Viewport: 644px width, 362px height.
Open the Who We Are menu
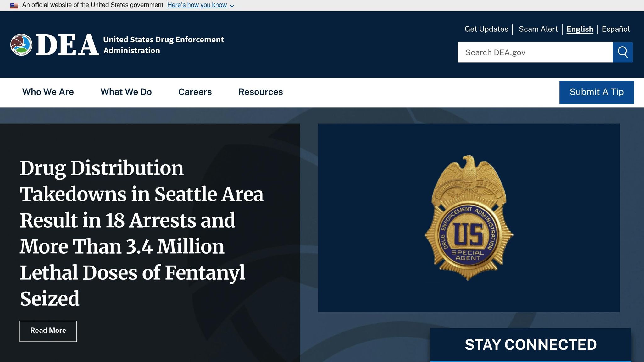(x=47, y=92)
